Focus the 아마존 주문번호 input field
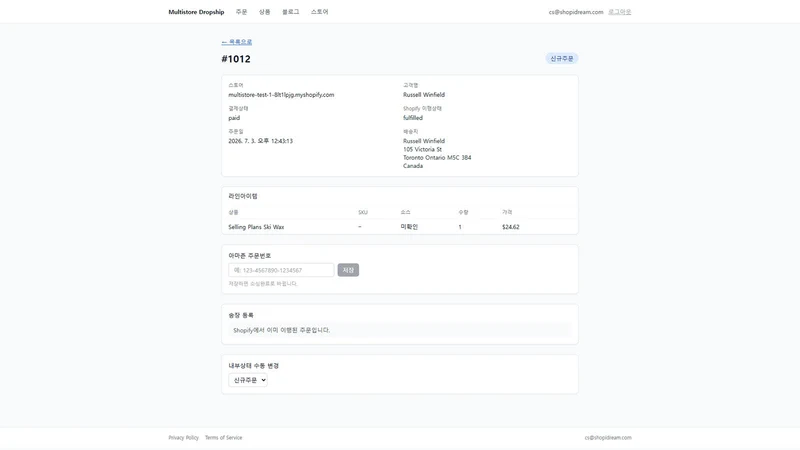The image size is (800, 450). (281, 270)
